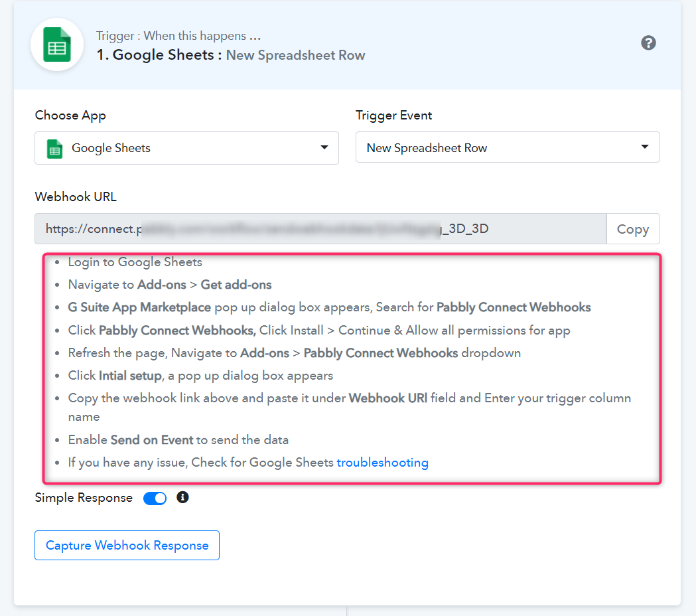Click 'Trigger : When this happens ...' text
This screenshot has height=616, width=696.
click(178, 36)
